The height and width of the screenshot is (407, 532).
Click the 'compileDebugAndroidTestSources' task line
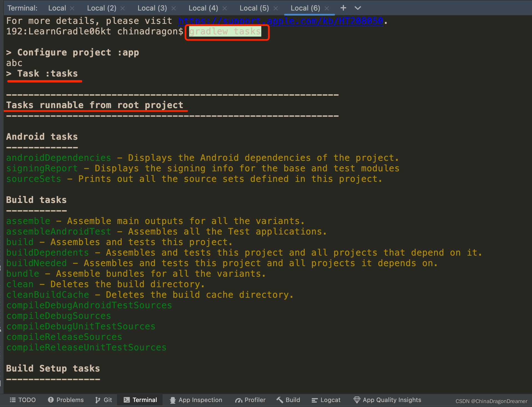pos(89,305)
